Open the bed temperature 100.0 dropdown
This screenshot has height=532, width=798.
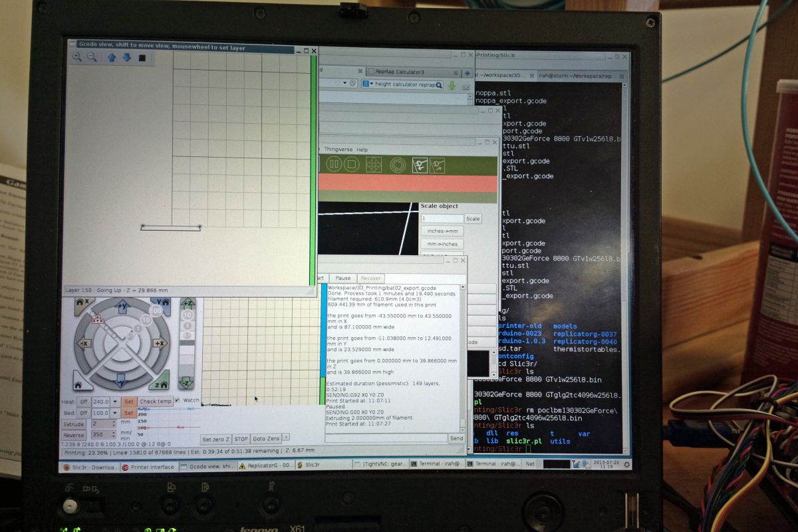point(116,413)
